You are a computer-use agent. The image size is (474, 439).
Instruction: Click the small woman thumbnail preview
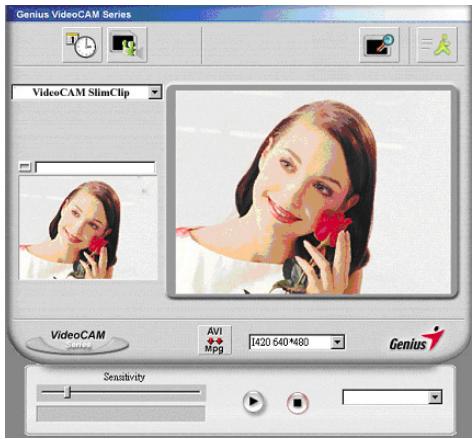[x=88, y=228]
